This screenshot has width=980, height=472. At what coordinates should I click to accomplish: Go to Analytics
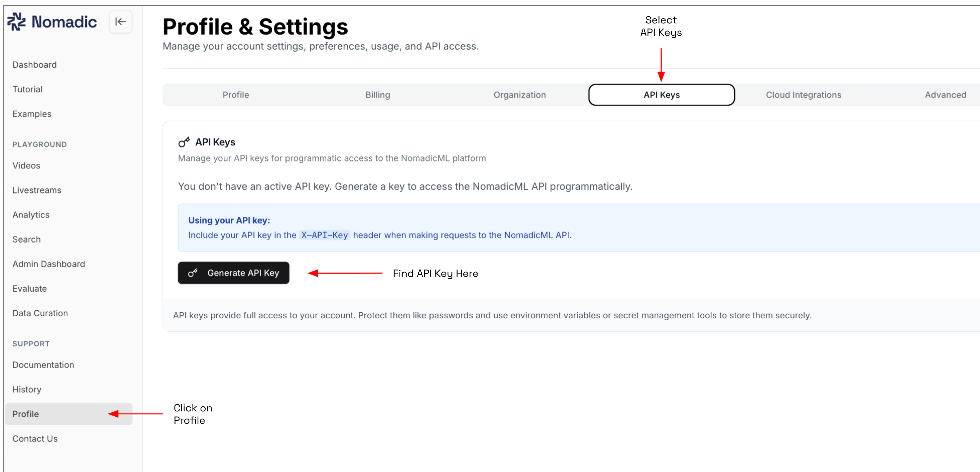point(31,215)
